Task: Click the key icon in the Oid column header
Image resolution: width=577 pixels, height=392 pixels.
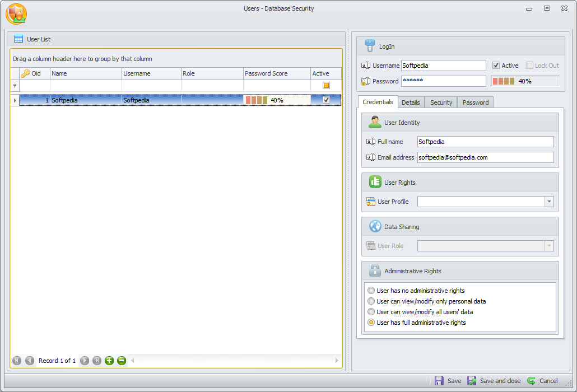Action: 25,73
